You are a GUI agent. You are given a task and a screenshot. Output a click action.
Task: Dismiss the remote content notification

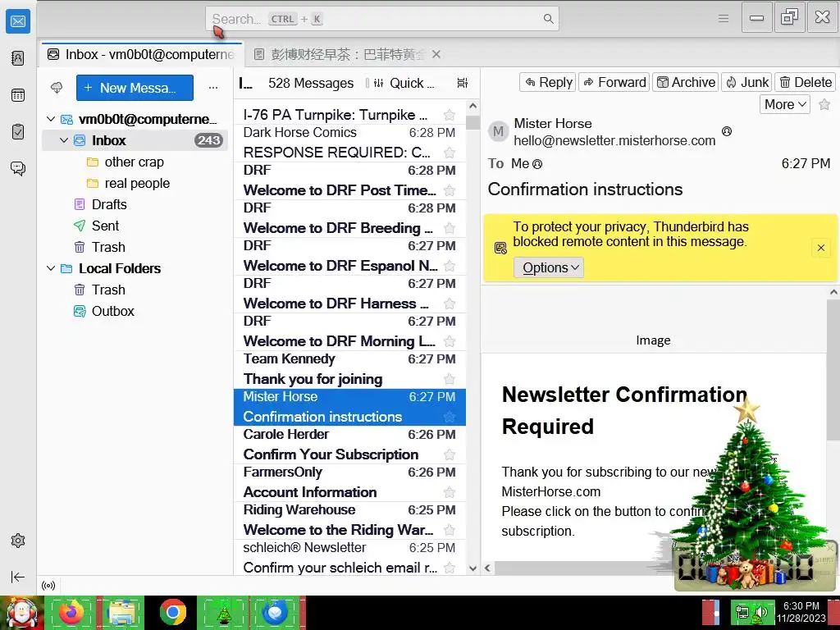coord(820,248)
